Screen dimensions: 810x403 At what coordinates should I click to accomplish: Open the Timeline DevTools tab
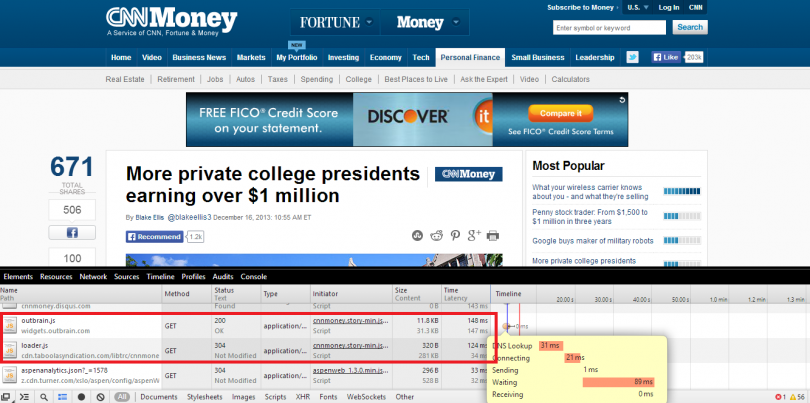click(160, 276)
